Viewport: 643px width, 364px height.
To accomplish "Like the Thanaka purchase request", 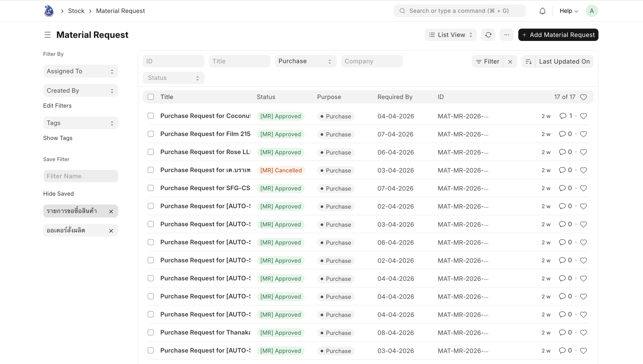I will (x=584, y=333).
